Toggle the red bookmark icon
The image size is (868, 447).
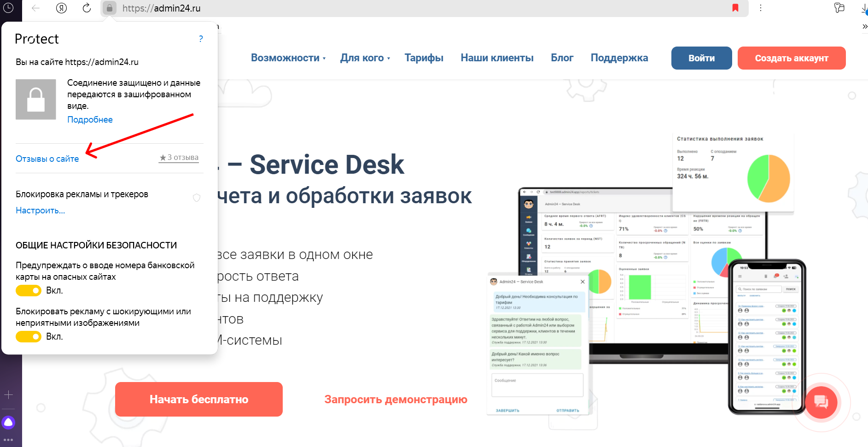[x=735, y=8]
